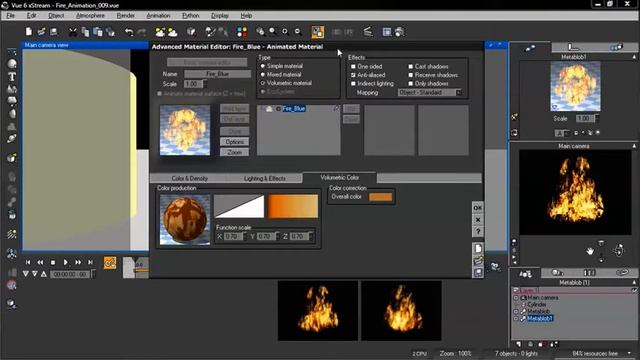Click the Undo arrow in toolbar
The image size is (640, 360).
pos(129,32)
